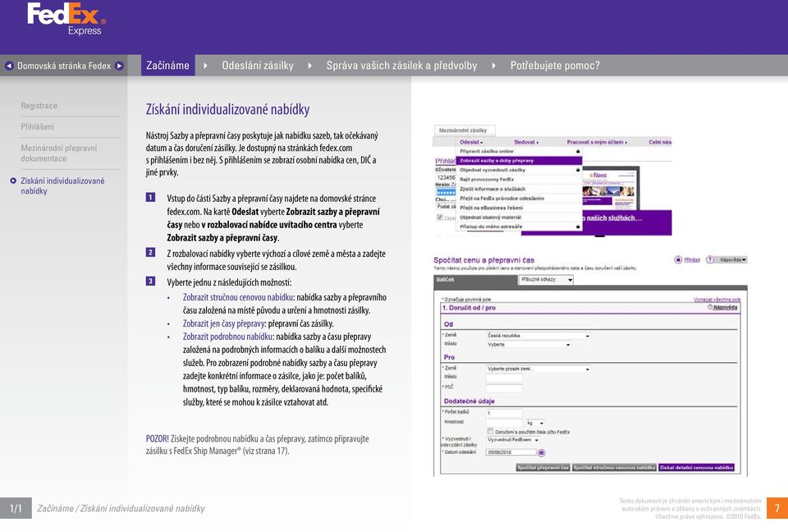Click the heading Spočítat cenu a přepravní čas
Viewport: 788px width, 532px height.
coord(484,260)
